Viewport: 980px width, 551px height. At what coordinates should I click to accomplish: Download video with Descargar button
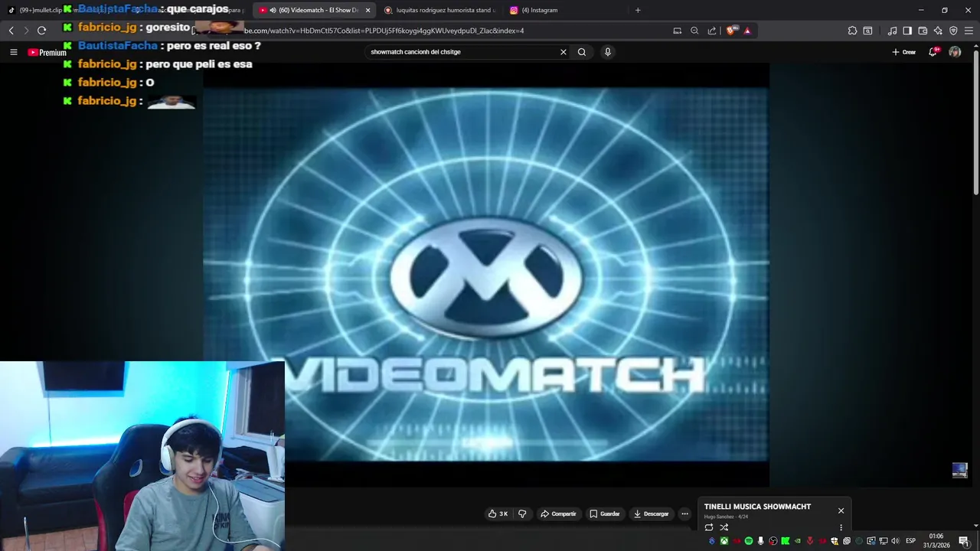[651, 514]
